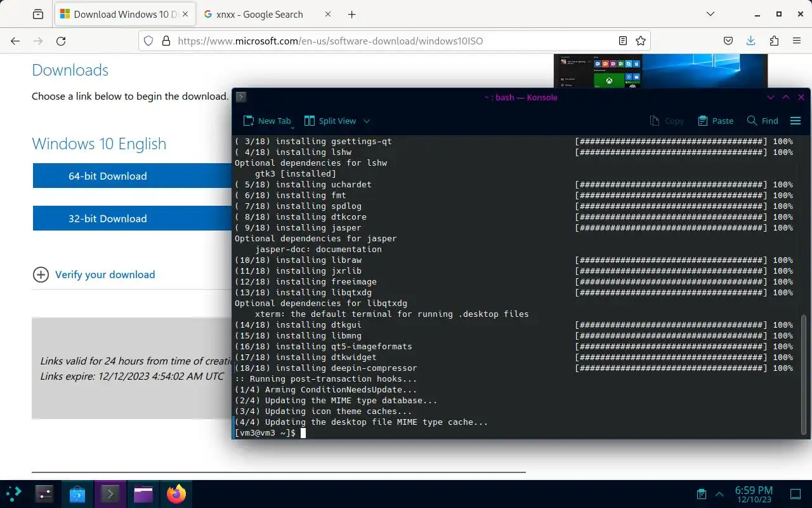This screenshot has width=812, height=508.
Task: Open a new Firefox tab
Action: pyautogui.click(x=352, y=14)
